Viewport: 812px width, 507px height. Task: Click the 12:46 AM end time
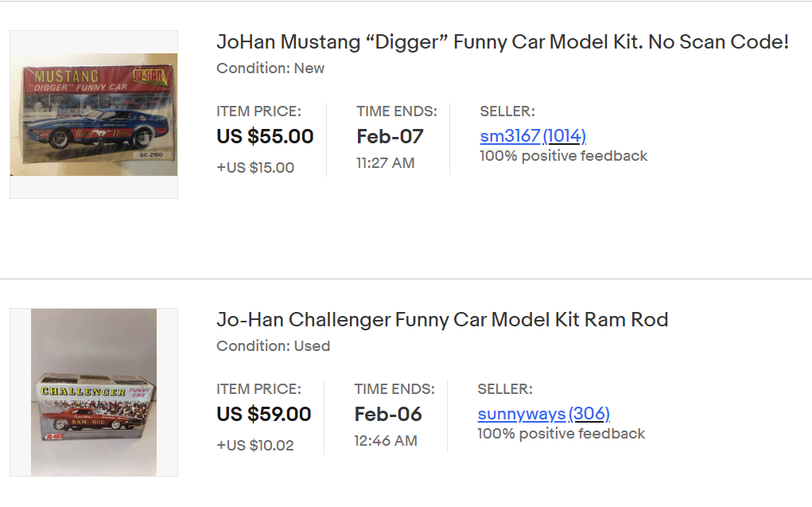click(x=386, y=441)
